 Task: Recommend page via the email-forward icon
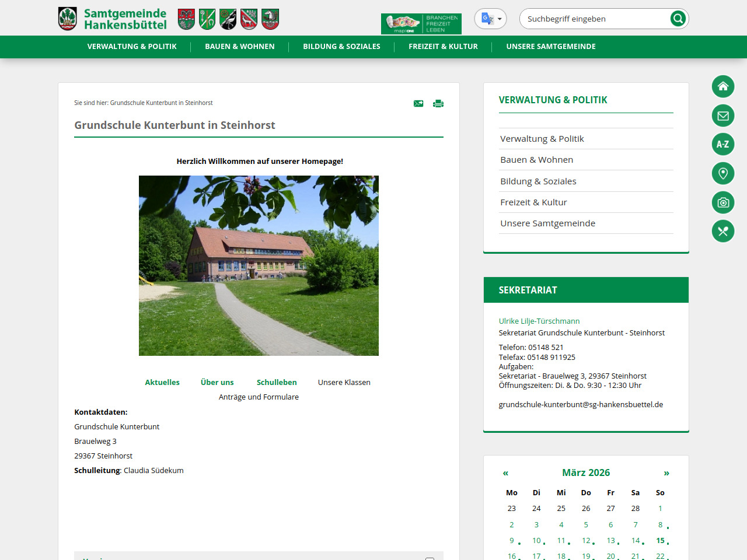(x=418, y=104)
